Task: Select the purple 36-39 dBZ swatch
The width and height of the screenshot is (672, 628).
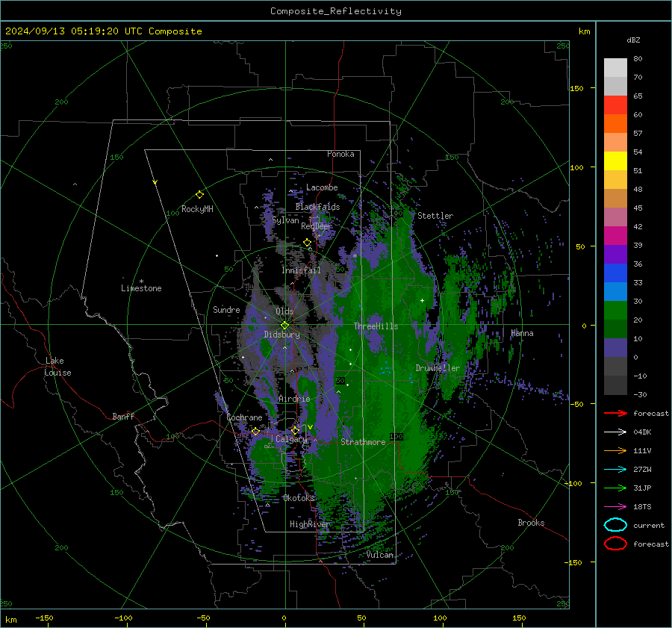Action: 615,254
